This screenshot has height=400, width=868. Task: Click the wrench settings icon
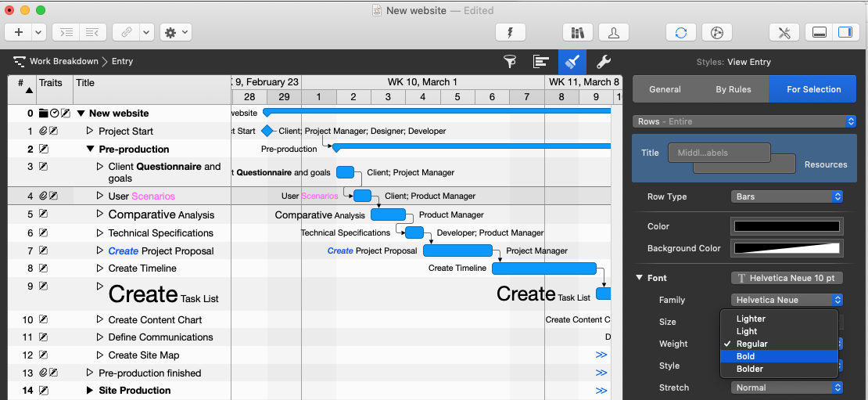coord(603,62)
